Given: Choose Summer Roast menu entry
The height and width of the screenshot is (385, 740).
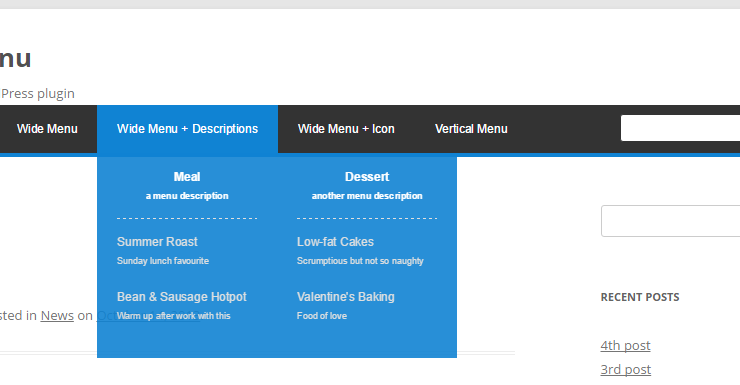Looking at the screenshot, I should click(x=157, y=242).
